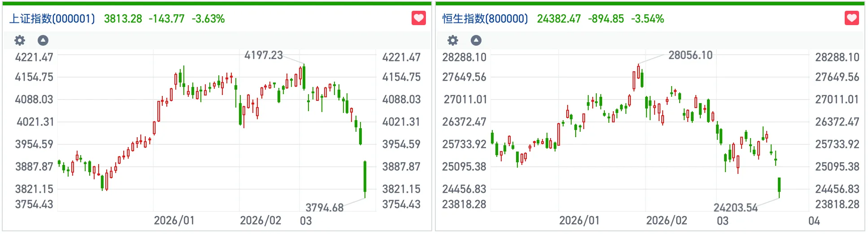Click the 上证指数 latest price 3813.28

pyautogui.click(x=123, y=19)
